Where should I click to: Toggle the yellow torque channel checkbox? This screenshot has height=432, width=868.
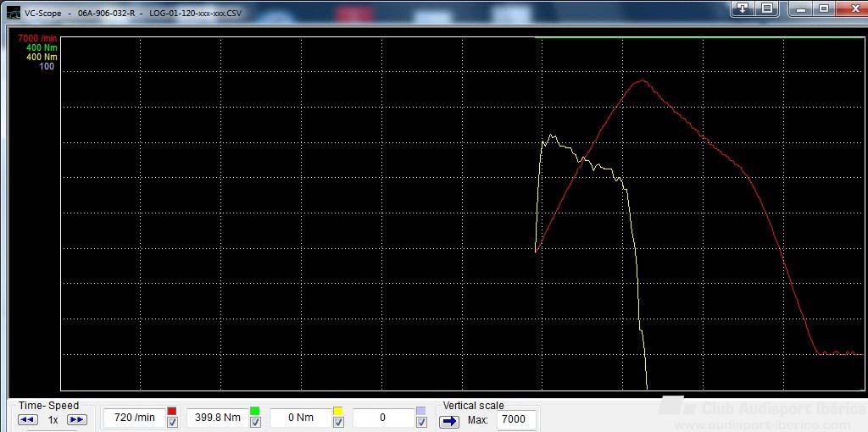338,422
